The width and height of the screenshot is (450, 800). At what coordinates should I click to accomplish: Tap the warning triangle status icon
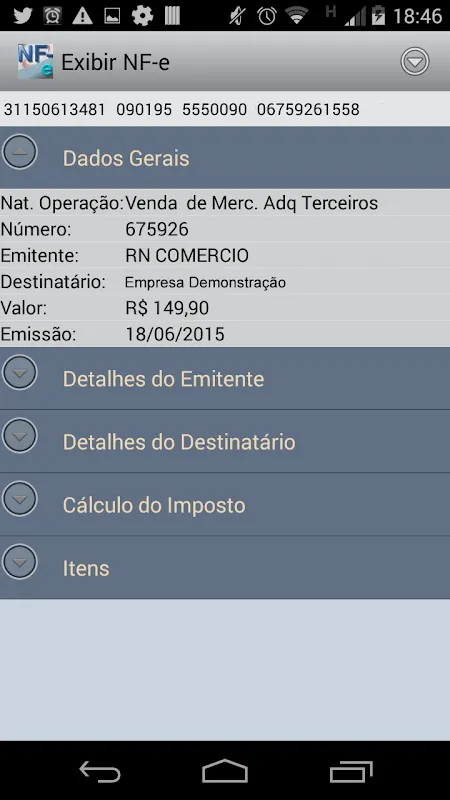(x=82, y=16)
